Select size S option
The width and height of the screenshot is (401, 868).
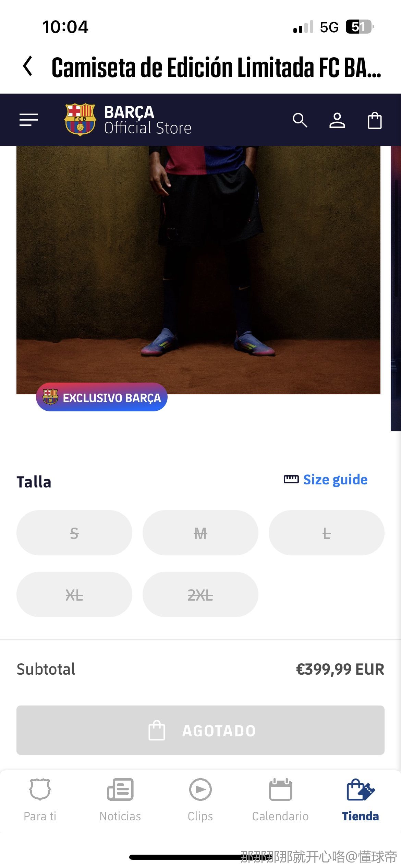click(74, 533)
